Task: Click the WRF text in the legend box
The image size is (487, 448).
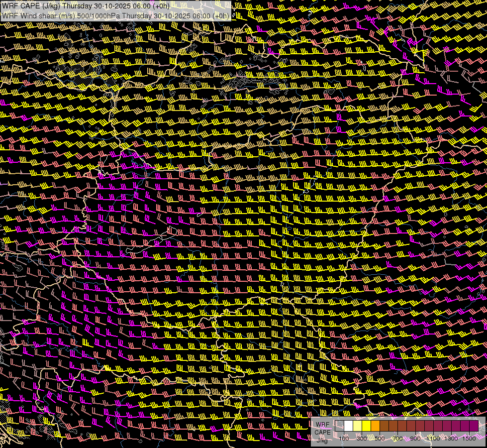Action: [322, 424]
